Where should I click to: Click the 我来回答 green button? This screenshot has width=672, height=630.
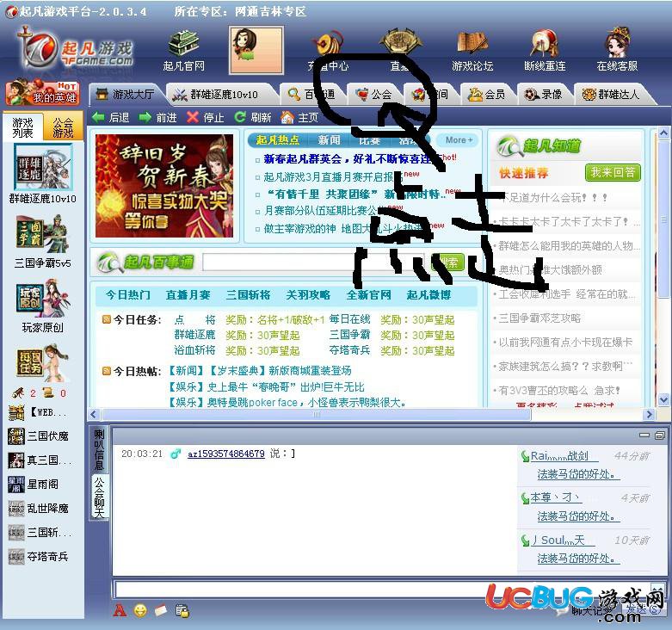click(613, 172)
